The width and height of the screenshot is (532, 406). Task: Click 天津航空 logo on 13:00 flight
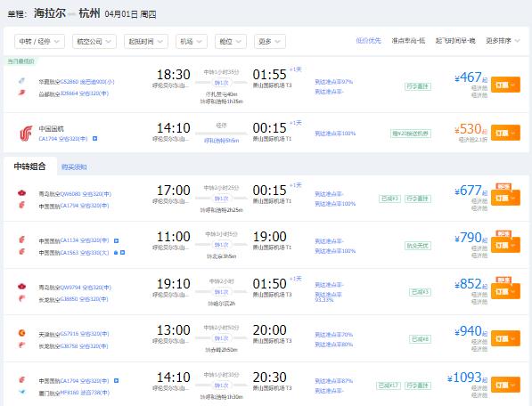(21, 333)
